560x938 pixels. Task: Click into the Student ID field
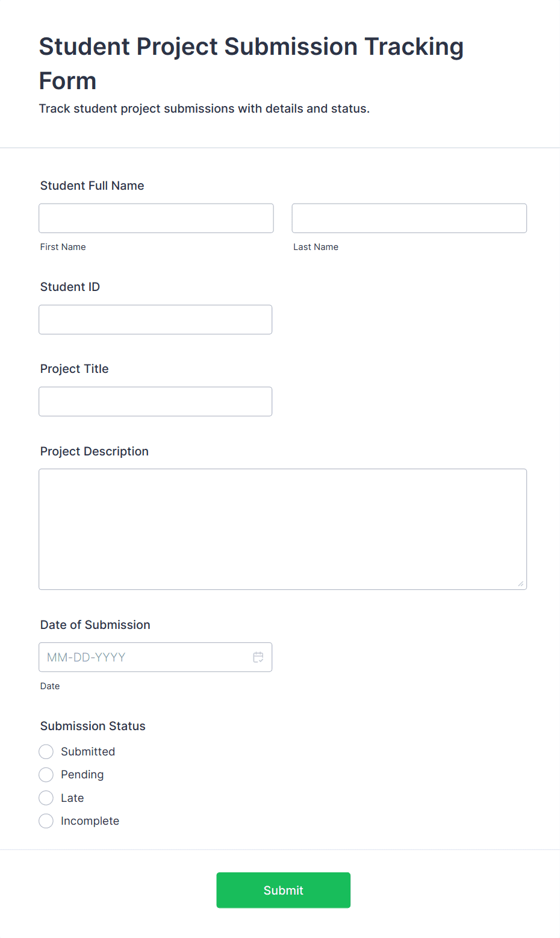click(x=155, y=319)
